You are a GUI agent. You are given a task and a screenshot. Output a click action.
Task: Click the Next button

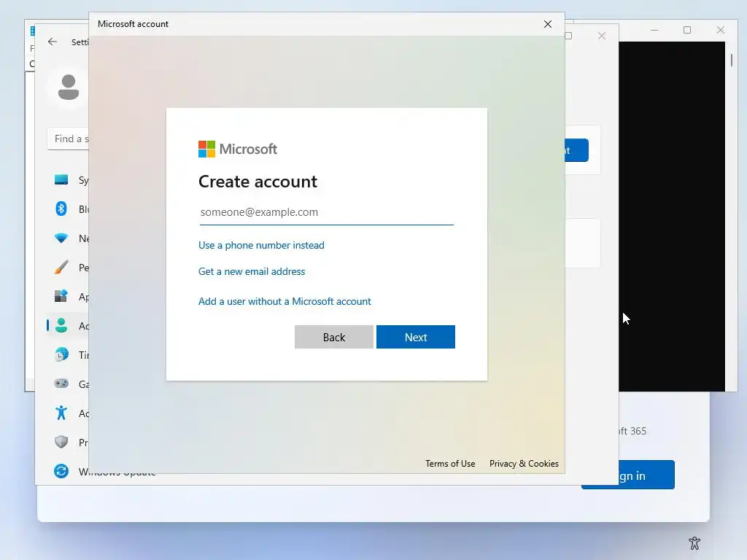415,337
